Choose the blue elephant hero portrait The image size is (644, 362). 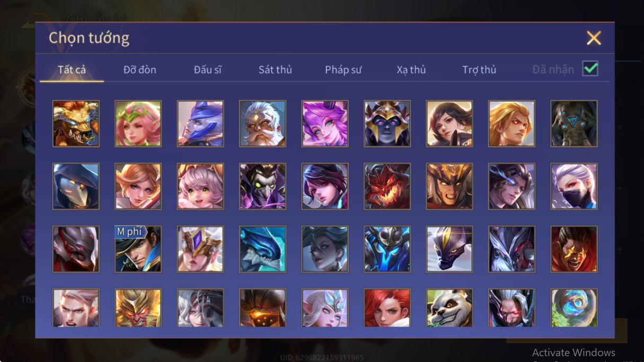574,123
